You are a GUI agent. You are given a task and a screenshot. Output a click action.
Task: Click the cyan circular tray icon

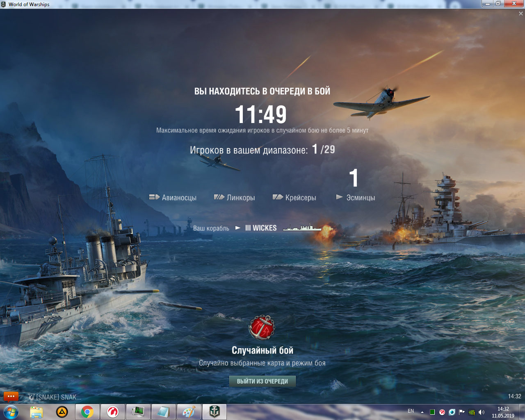452,412
